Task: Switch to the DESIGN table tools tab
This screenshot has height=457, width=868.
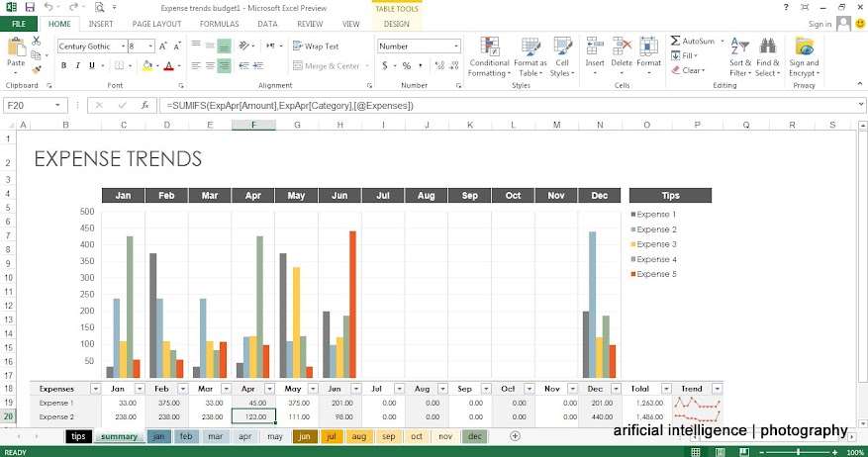Action: click(396, 24)
